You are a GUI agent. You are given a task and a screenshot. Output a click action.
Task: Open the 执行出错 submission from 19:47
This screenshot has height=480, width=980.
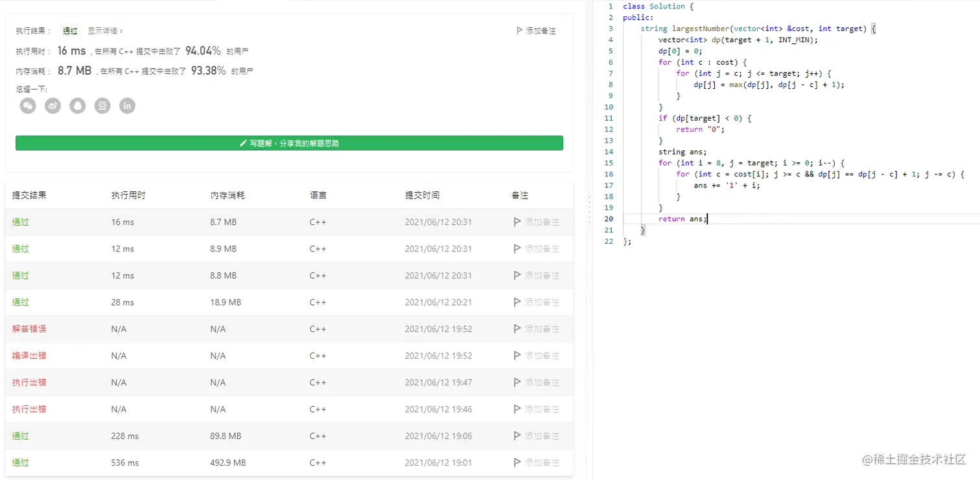[29, 382]
